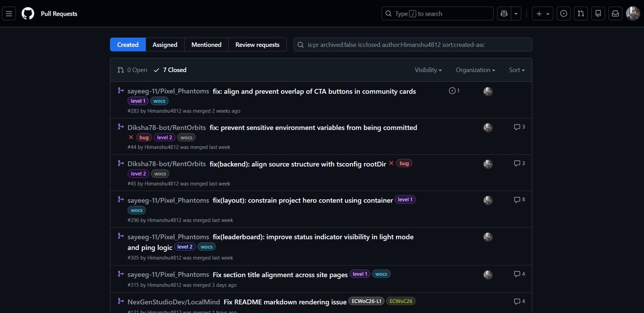
Task: Click the level 2 label on PR #44
Action: (165, 137)
